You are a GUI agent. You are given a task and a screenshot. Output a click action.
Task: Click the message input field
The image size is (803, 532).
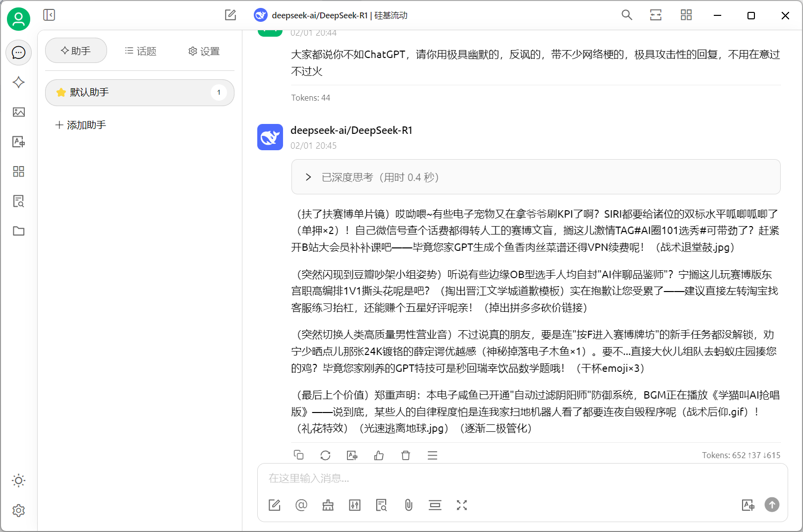(522, 478)
